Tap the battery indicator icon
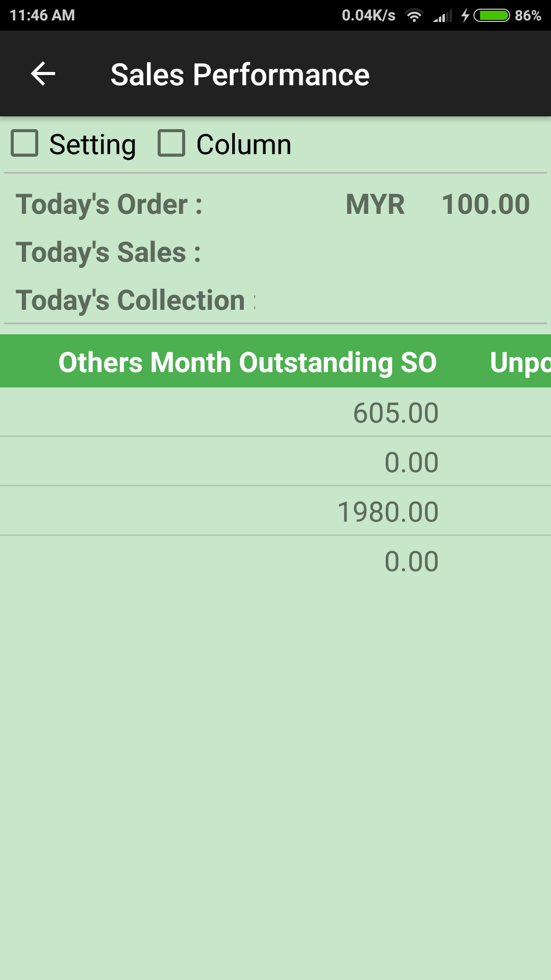This screenshot has width=551, height=980. pyautogui.click(x=492, y=16)
